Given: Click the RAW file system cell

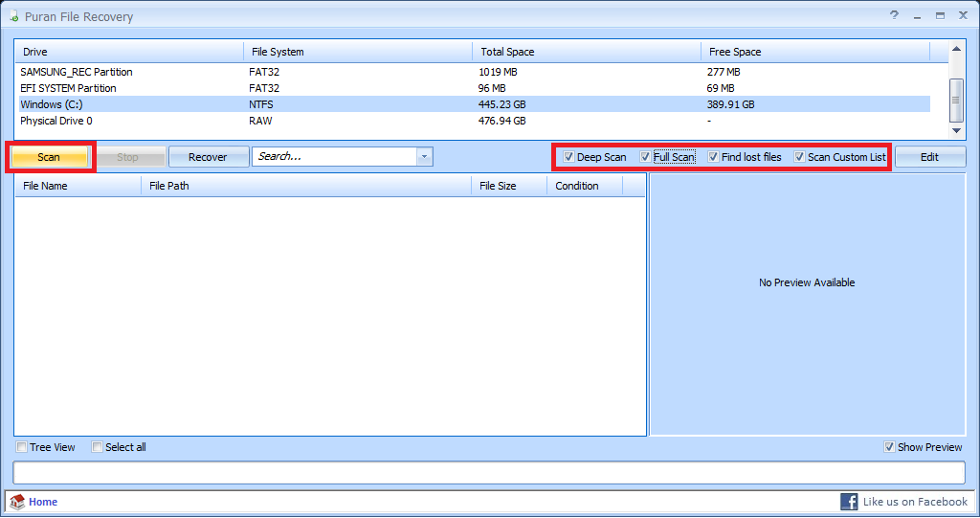Looking at the screenshot, I should click(x=260, y=121).
